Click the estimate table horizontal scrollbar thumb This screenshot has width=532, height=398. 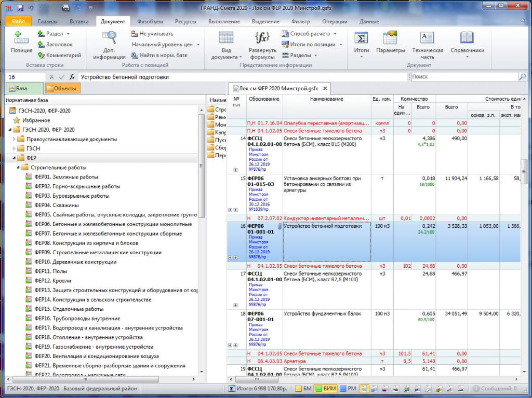(257, 379)
